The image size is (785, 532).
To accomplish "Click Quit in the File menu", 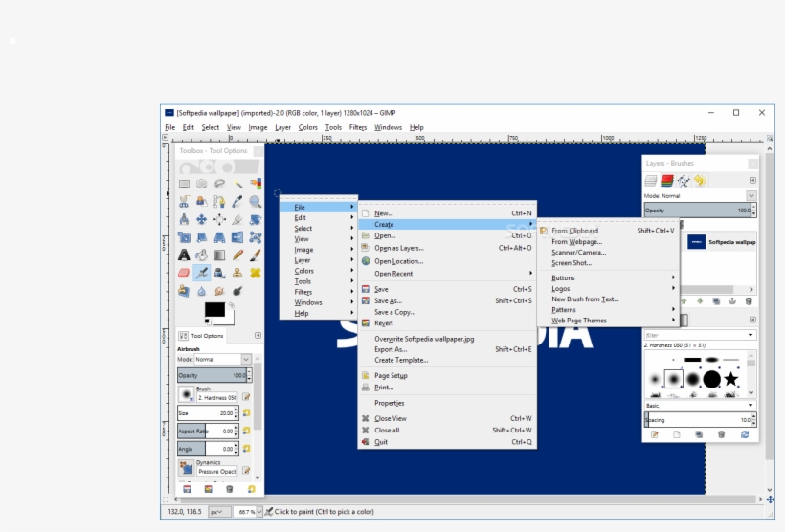I will click(x=448, y=442).
